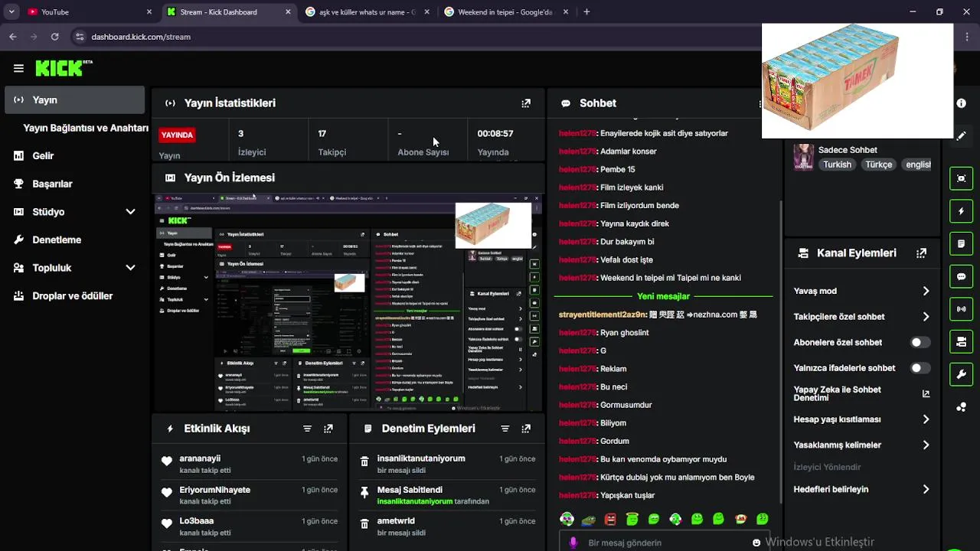This screenshot has width=980, height=551.
Task: Click pin icon next to Mesaj Sabitlendi
Action: [364, 492]
